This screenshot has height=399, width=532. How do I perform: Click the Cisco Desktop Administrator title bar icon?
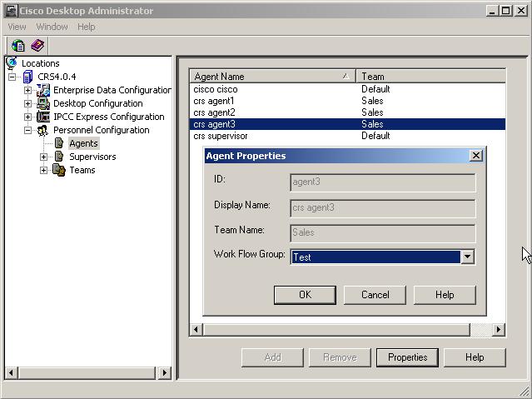(11, 11)
